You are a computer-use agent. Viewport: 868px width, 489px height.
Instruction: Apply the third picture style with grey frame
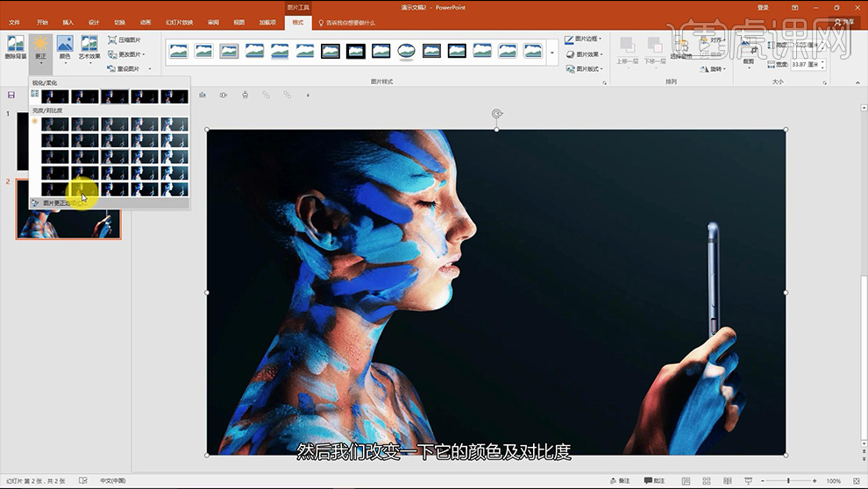(x=229, y=52)
